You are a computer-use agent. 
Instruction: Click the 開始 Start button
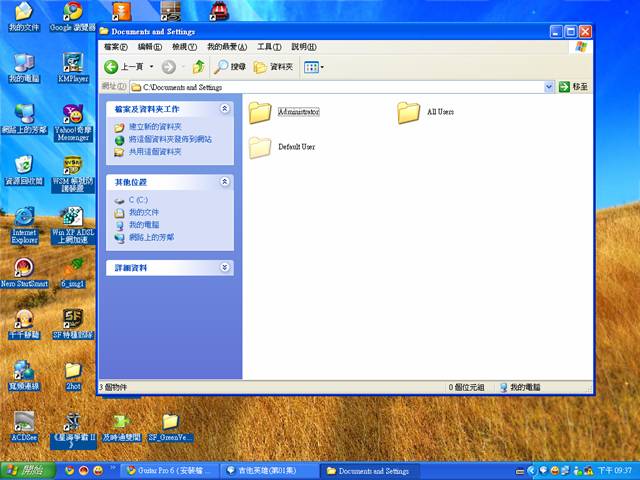click(x=27, y=471)
